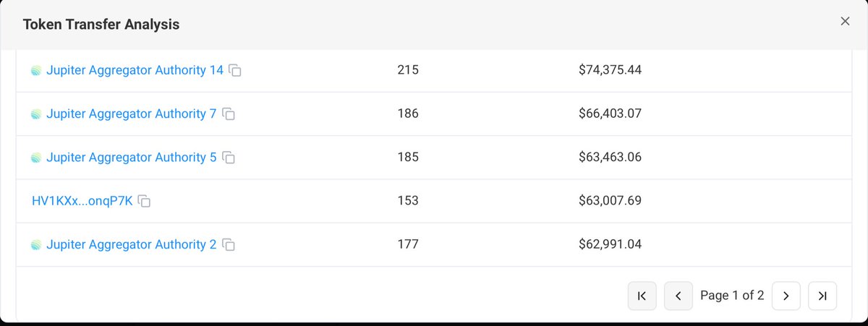
Task: Click Jupiter logo beside Authority 14
Action: pos(37,71)
